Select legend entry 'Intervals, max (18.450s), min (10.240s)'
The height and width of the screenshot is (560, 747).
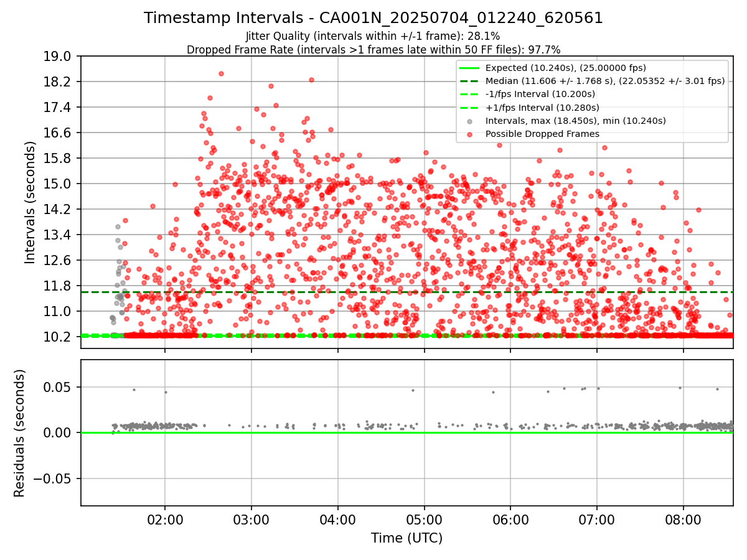[x=576, y=121]
